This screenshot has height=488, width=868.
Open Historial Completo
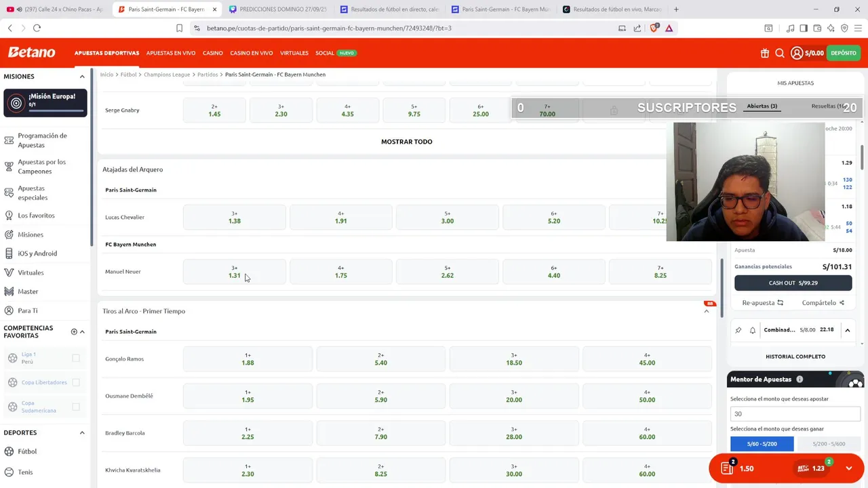tap(795, 357)
